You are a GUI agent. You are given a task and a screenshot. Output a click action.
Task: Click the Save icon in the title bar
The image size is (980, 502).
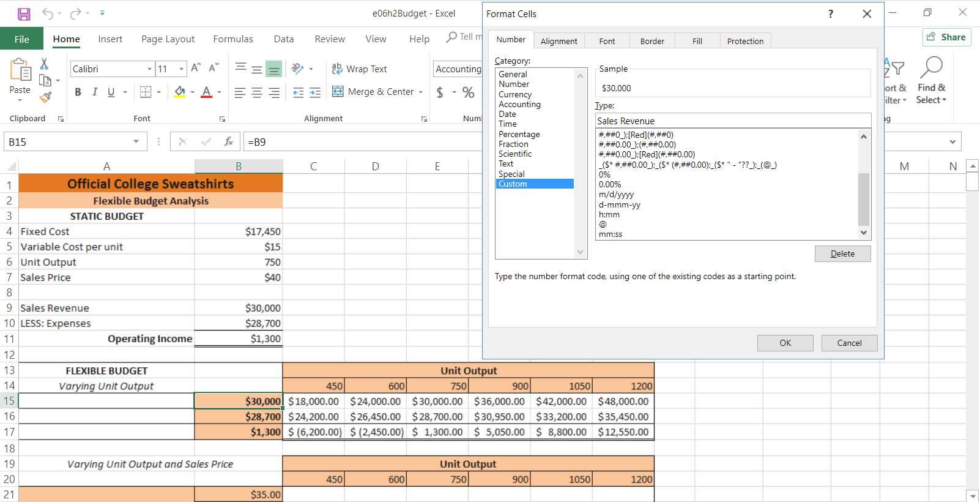(x=24, y=13)
